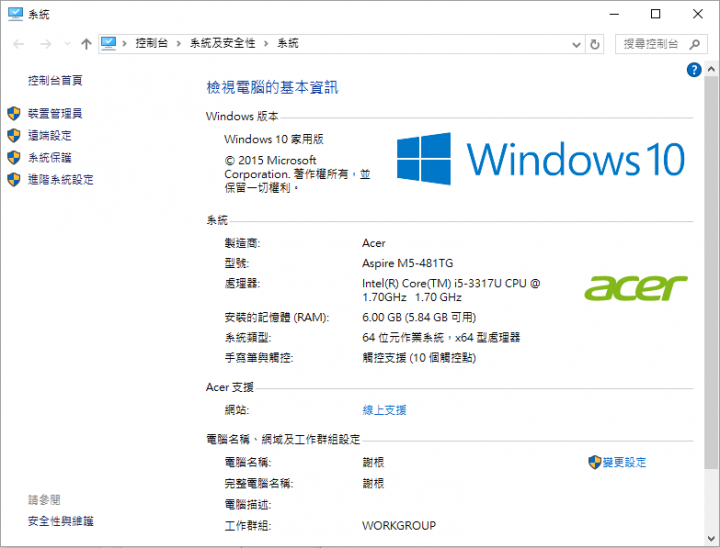The width and height of the screenshot is (720, 548).
Task: Open the address bar history dropdown
Action: [x=576, y=45]
